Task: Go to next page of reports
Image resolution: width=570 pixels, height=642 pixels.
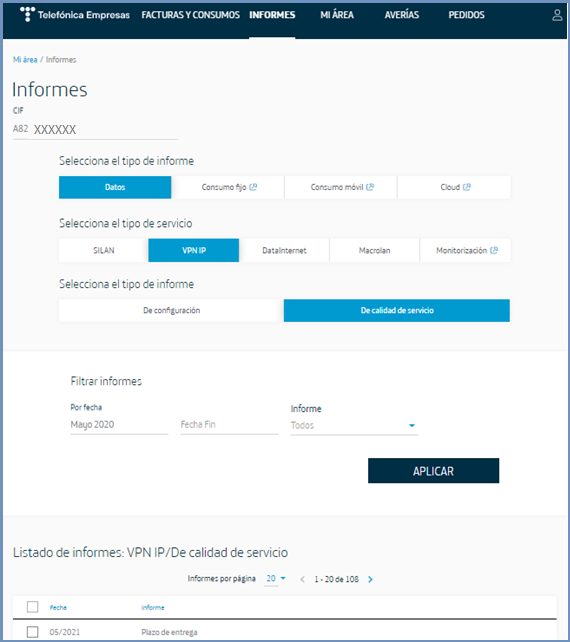Action: 371,579
